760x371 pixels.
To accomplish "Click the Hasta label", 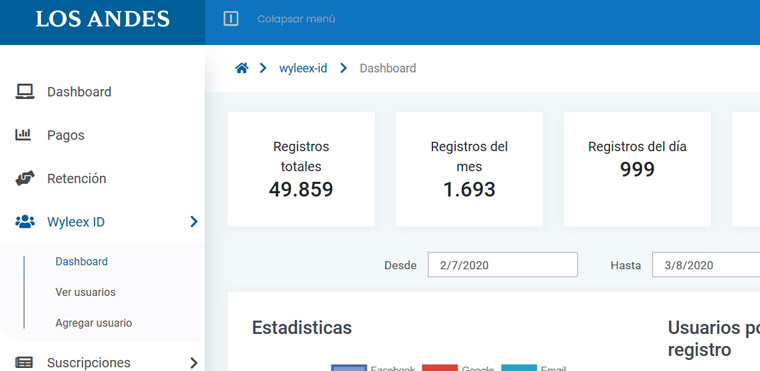I will (626, 265).
